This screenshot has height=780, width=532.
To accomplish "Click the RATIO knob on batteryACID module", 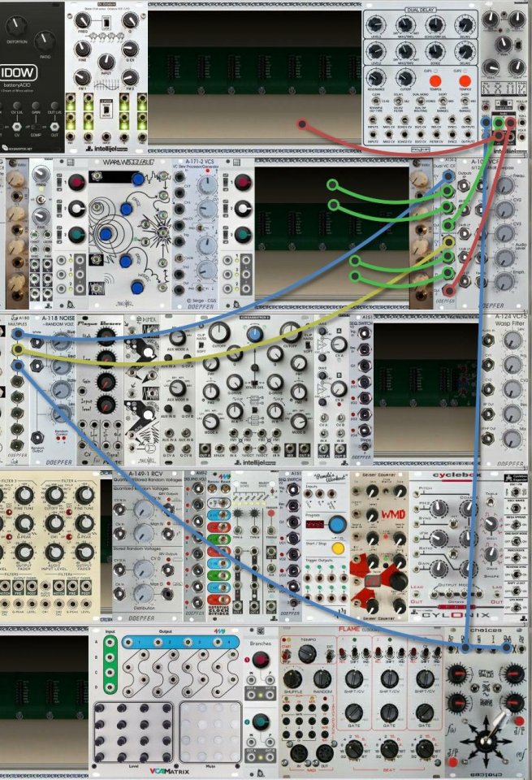I will click(45, 41).
